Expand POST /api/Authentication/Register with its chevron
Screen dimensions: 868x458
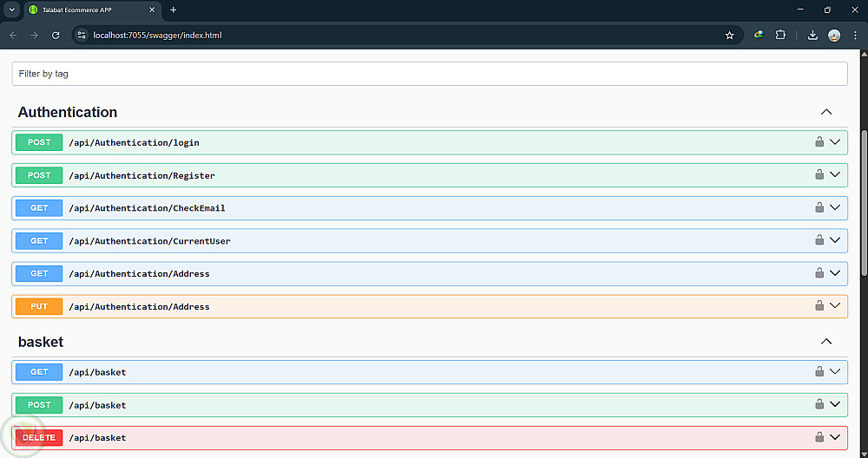pyautogui.click(x=835, y=175)
